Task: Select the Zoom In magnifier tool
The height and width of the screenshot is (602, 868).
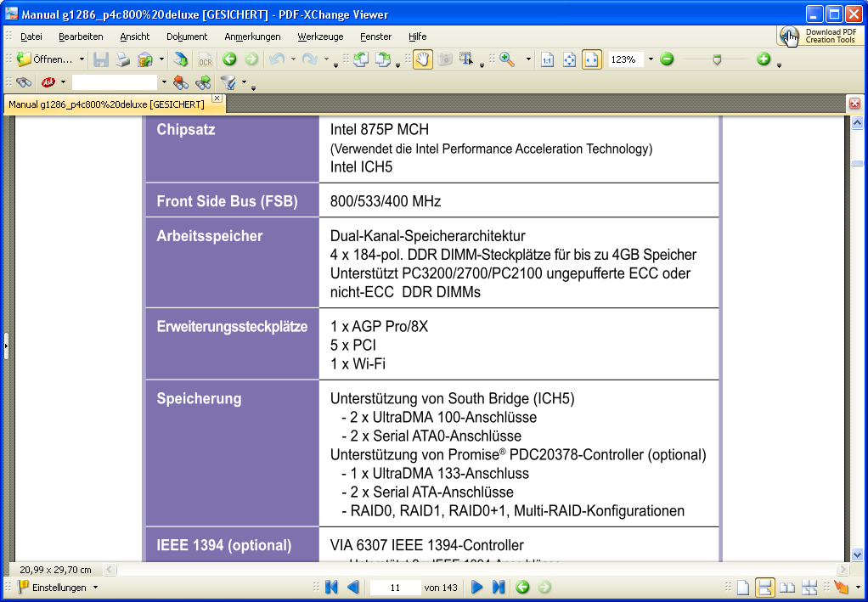Action: (507, 59)
